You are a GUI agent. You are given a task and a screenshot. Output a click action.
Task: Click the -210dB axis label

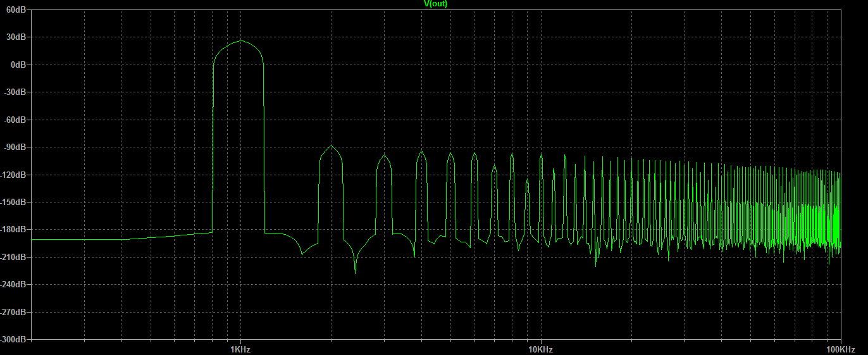tap(13, 258)
